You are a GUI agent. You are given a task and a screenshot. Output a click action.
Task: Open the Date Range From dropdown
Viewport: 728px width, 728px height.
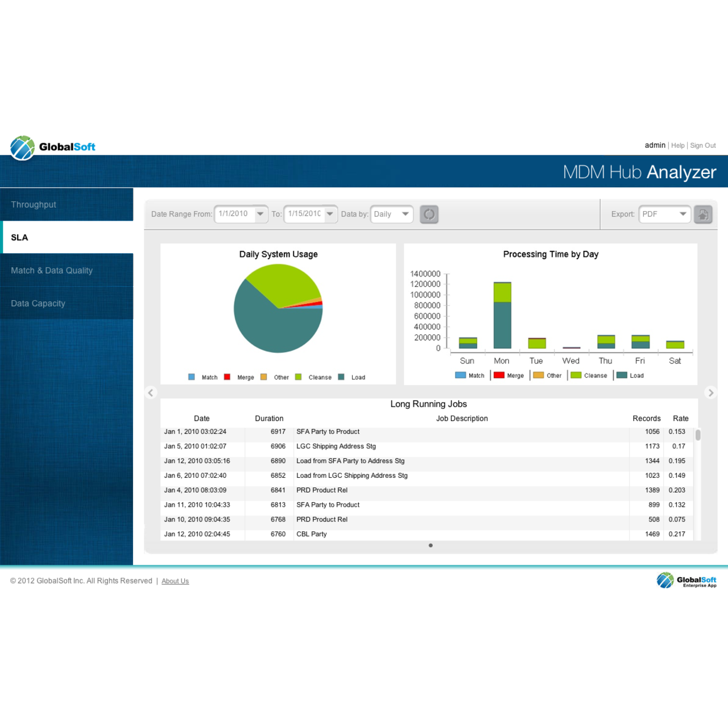tap(260, 214)
